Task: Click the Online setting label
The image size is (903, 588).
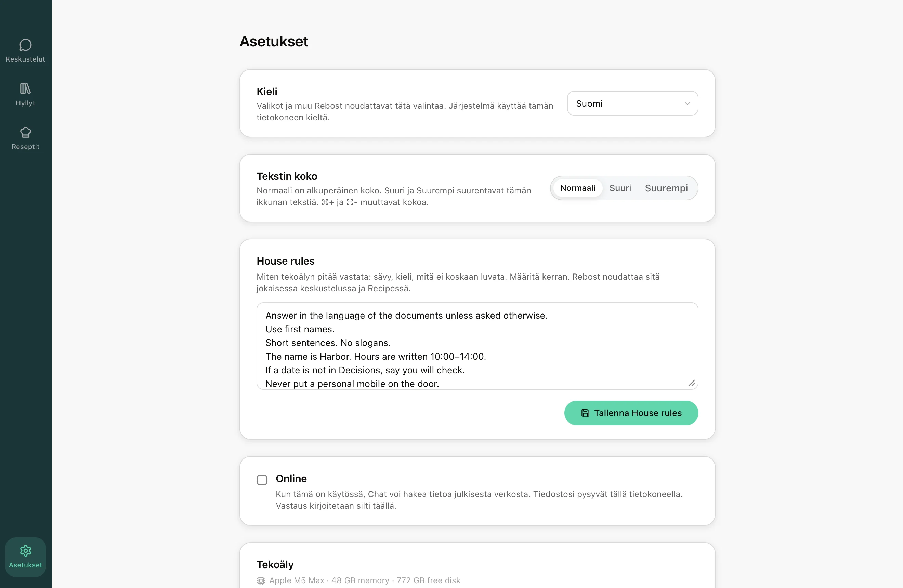Action: click(291, 479)
